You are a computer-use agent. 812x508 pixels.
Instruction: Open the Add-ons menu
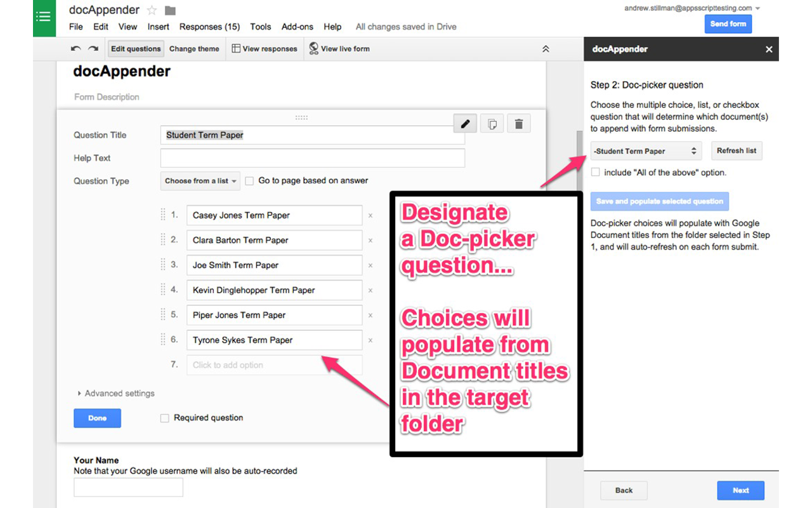pos(298,27)
